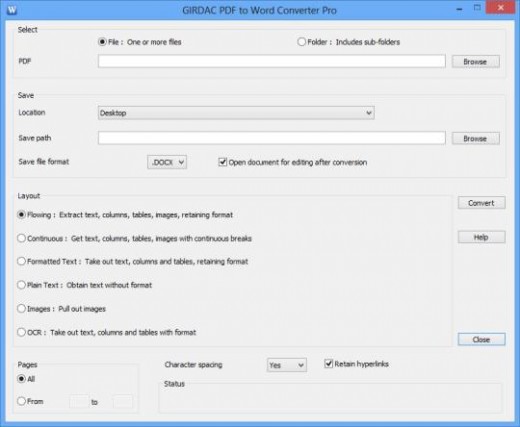This screenshot has height=427, width=520.
Task: Open the Save file format .DOCX dropdown
Action: [167, 162]
